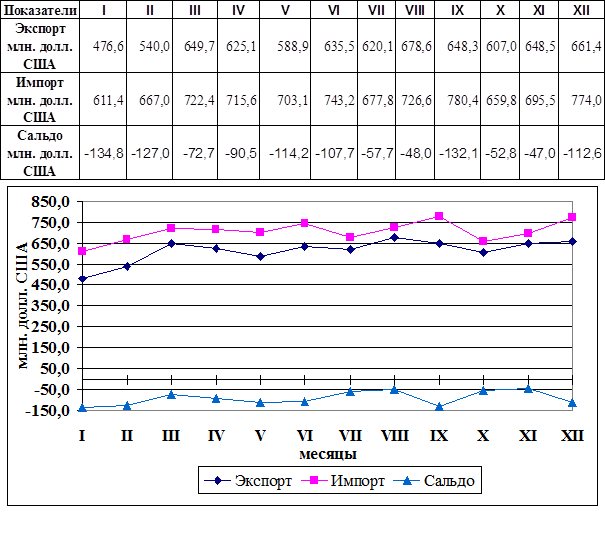This screenshot has height=538, width=605.
Task: Select the Экспорт data point for month VIII
Action: tap(394, 237)
